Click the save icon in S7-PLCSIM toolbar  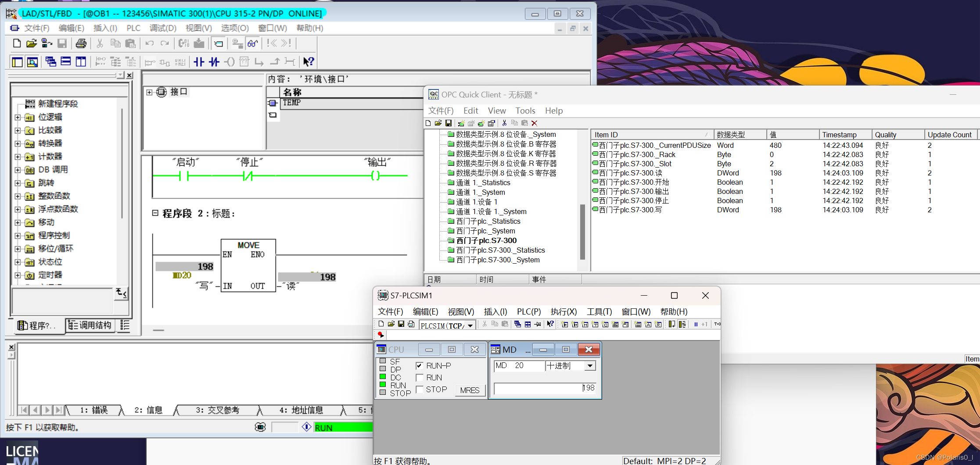point(401,324)
